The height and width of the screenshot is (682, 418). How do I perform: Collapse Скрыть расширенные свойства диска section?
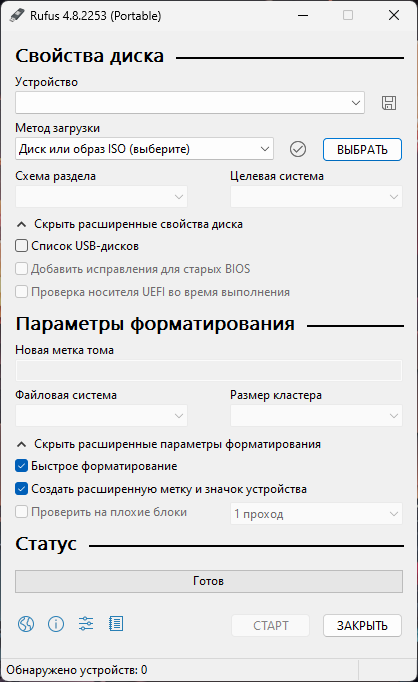point(130,224)
